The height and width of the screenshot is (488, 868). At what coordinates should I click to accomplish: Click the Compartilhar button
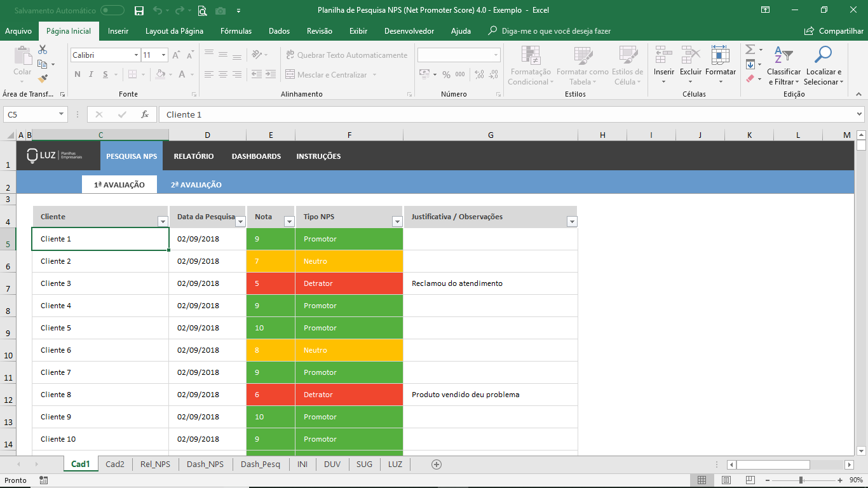point(834,31)
